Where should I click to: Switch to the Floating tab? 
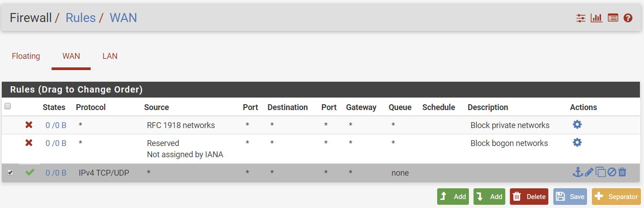coord(26,56)
